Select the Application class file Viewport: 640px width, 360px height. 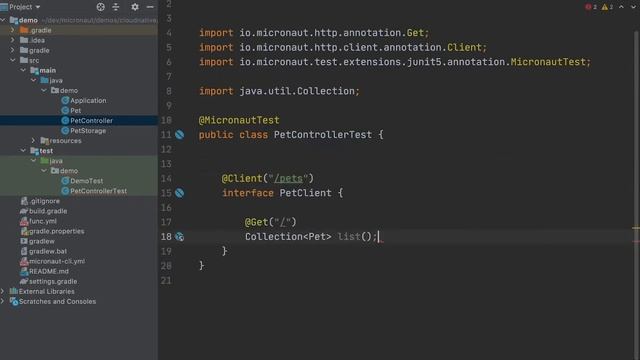point(84,100)
